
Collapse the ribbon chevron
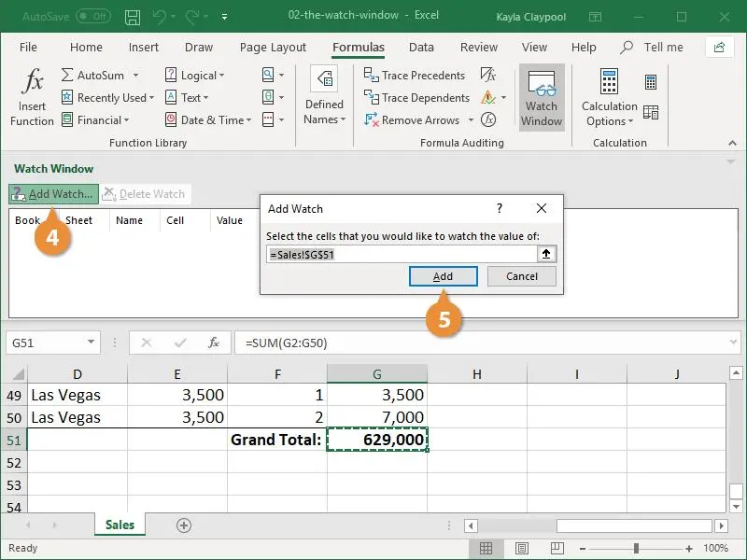(732, 143)
